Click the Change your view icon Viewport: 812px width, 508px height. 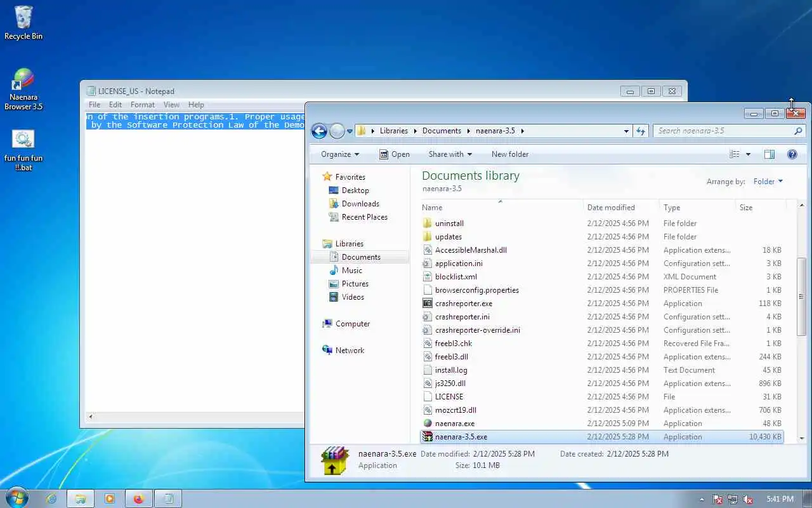[x=735, y=154]
